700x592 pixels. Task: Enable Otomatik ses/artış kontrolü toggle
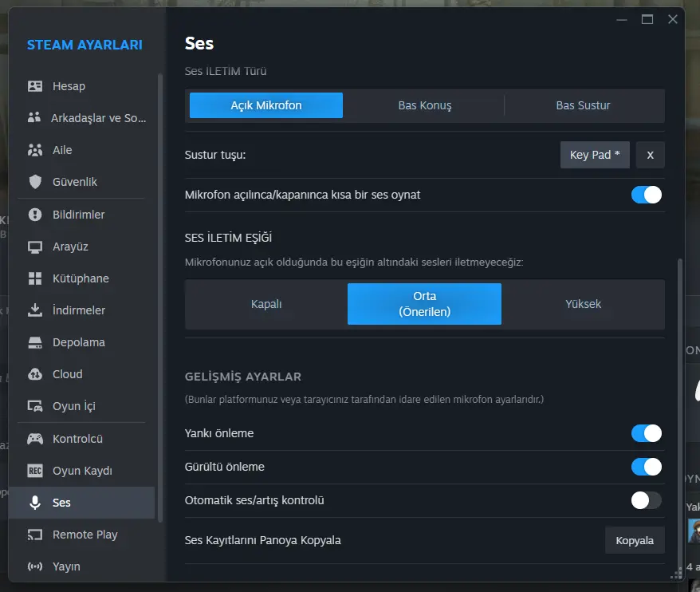click(646, 500)
